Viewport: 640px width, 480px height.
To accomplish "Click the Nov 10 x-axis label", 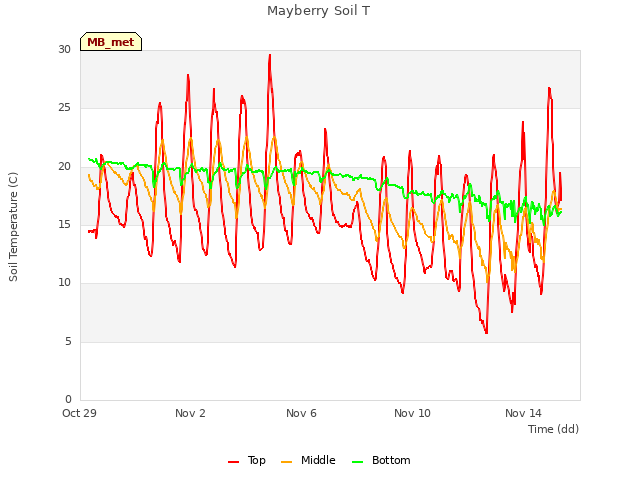I will click(412, 413).
